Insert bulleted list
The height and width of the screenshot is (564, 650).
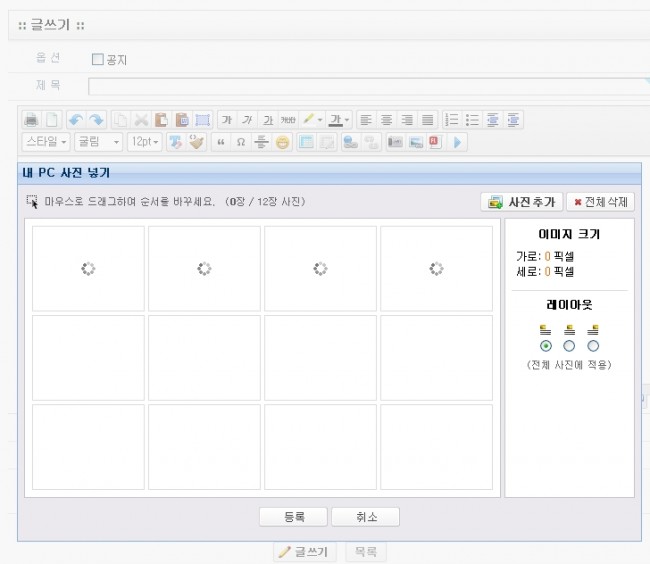click(x=472, y=120)
